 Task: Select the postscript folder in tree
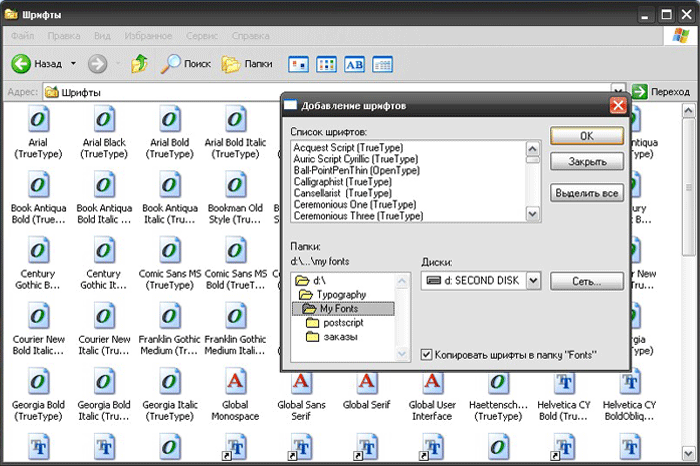click(343, 323)
